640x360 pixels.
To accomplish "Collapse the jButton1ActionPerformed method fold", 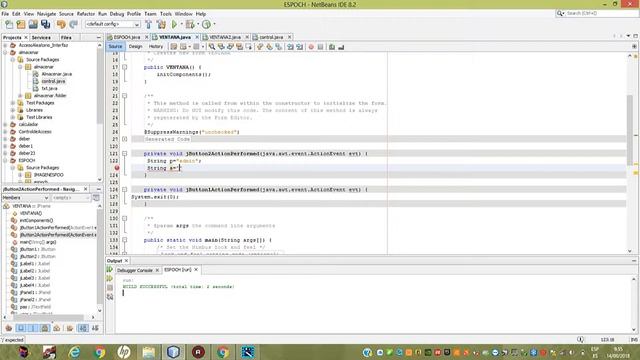I will 124,189.
